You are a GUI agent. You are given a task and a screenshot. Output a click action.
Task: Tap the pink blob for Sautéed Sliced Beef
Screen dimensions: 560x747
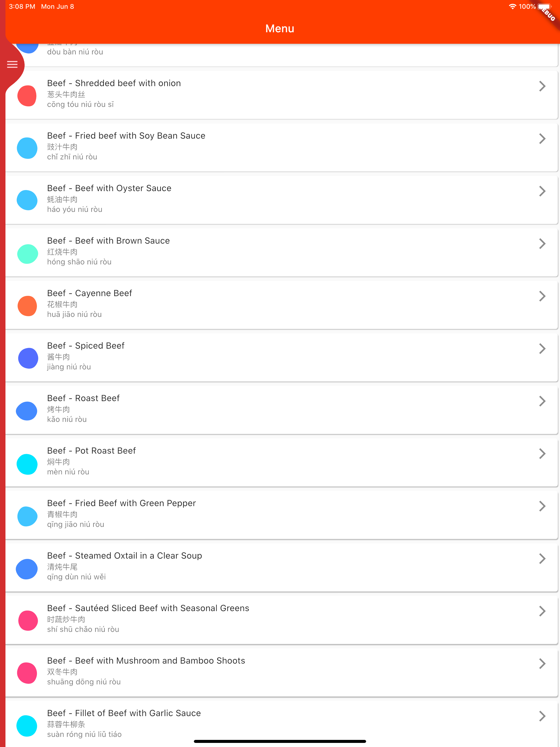pos(28,620)
